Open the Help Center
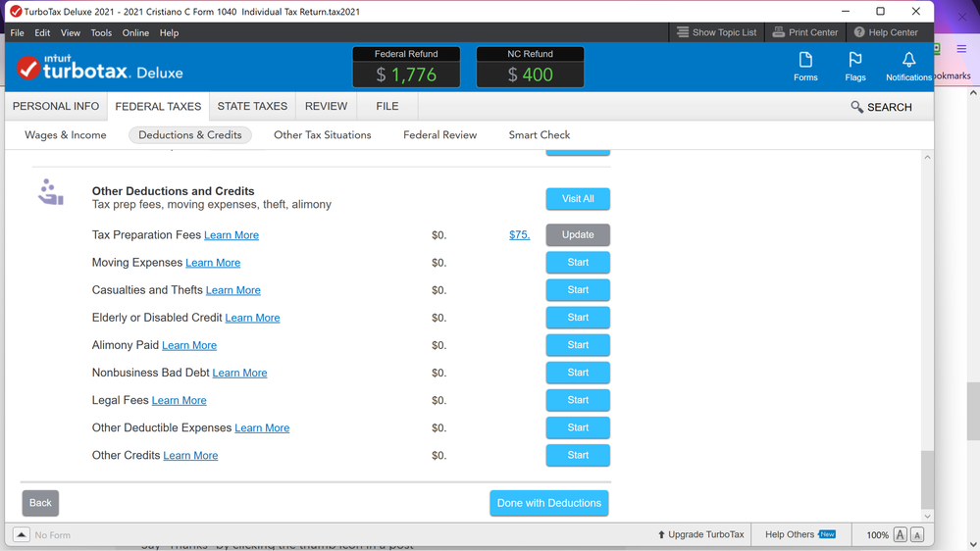Viewport: 980px width, 551px height. tap(886, 32)
